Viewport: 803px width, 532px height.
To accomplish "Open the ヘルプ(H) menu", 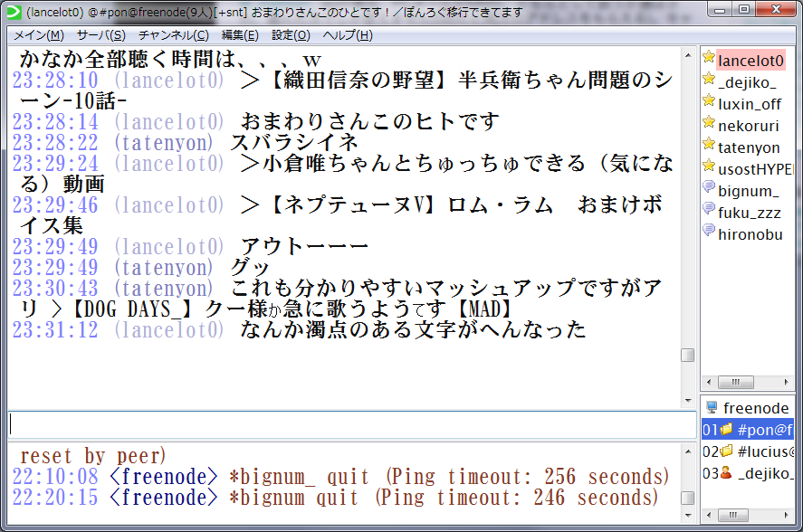I will pyautogui.click(x=348, y=35).
